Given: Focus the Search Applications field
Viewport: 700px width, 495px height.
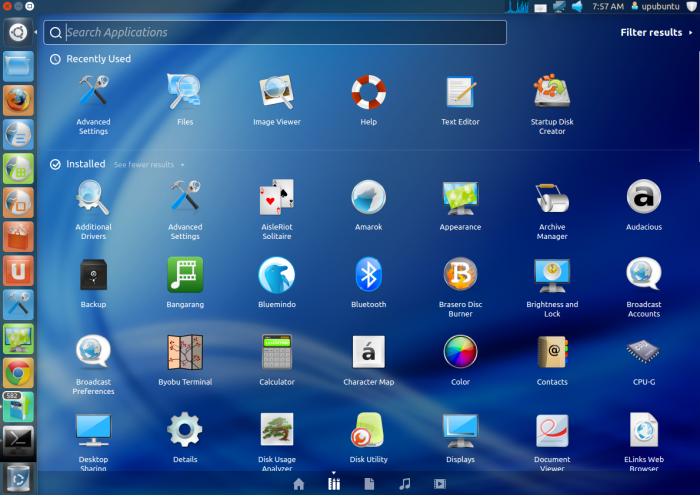Looking at the screenshot, I should click(280, 32).
